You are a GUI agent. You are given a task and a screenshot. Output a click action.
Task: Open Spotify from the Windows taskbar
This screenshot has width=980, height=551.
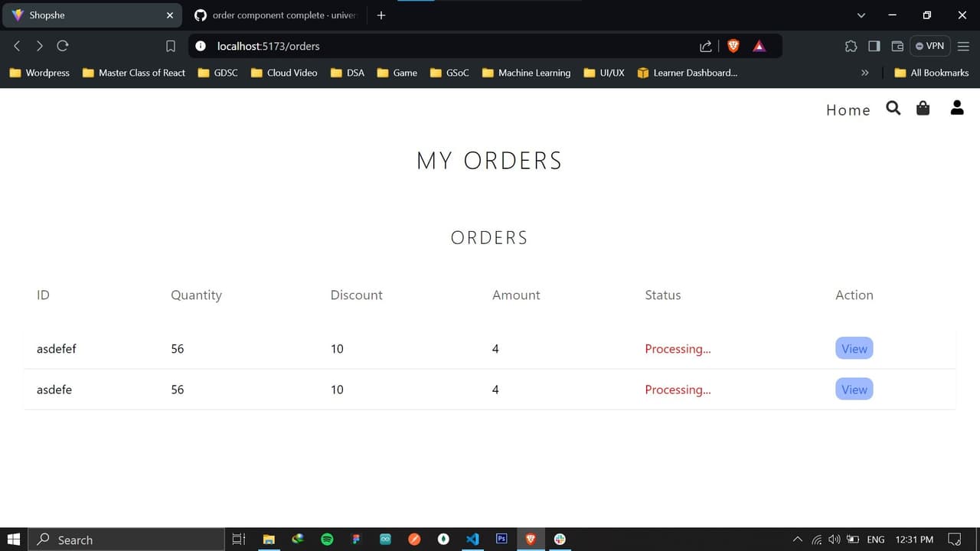tap(327, 540)
